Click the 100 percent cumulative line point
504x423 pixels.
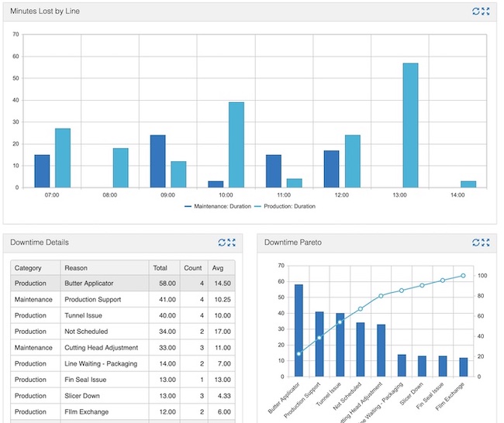pyautogui.click(x=463, y=276)
